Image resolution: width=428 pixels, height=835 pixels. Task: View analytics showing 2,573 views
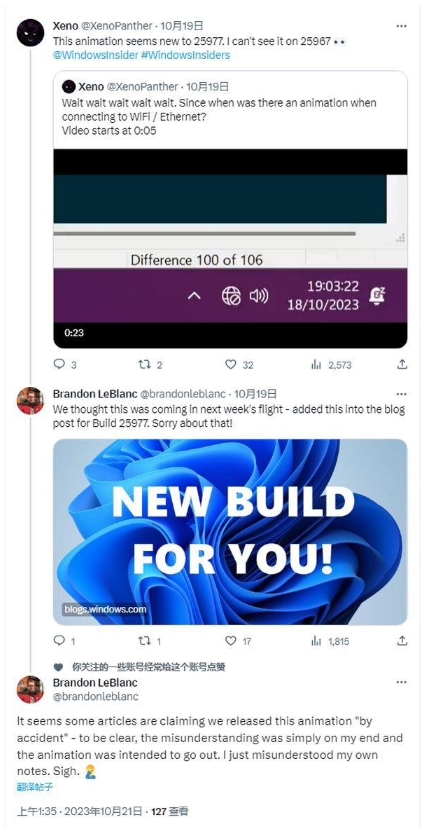pos(331,365)
